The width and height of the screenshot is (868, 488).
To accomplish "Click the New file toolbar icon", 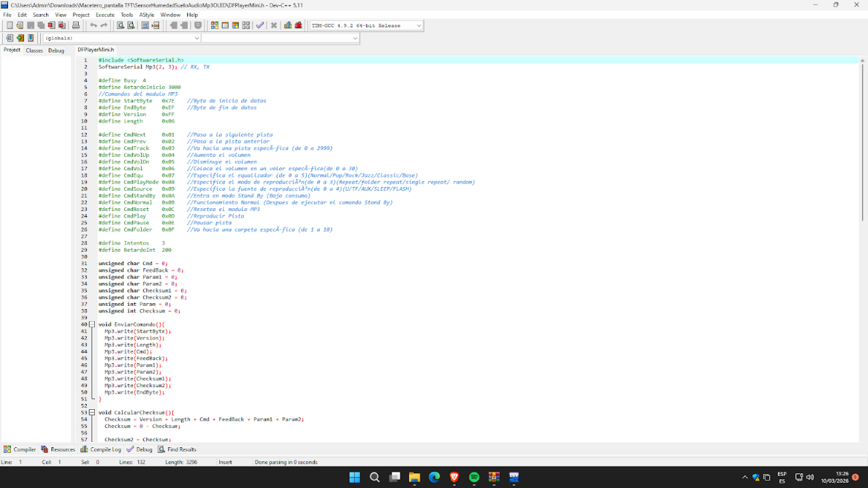I will pyautogui.click(x=9, y=25).
